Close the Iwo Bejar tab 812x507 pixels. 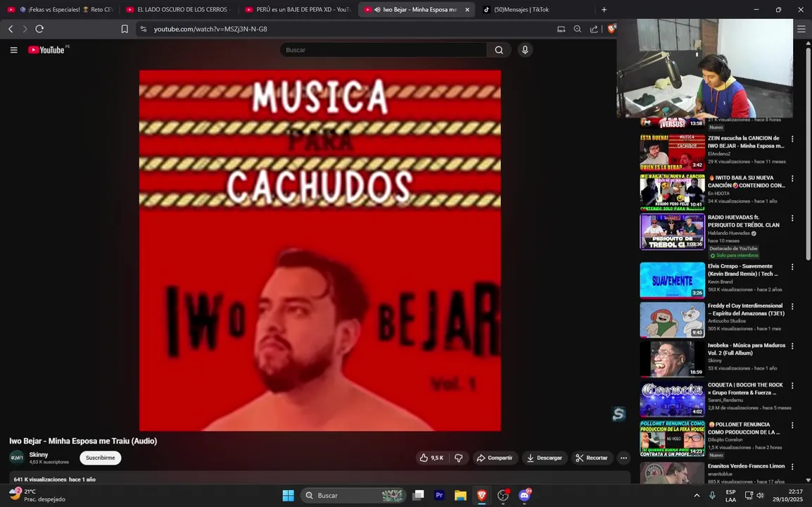click(x=467, y=9)
